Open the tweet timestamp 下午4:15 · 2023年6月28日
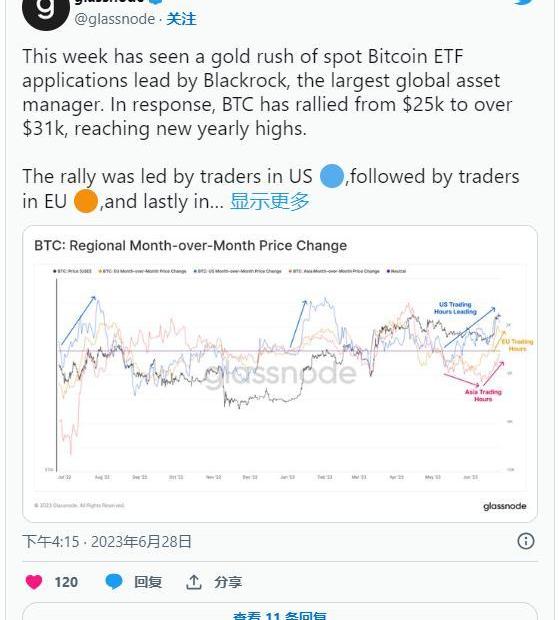The image size is (559, 620). pos(107,541)
